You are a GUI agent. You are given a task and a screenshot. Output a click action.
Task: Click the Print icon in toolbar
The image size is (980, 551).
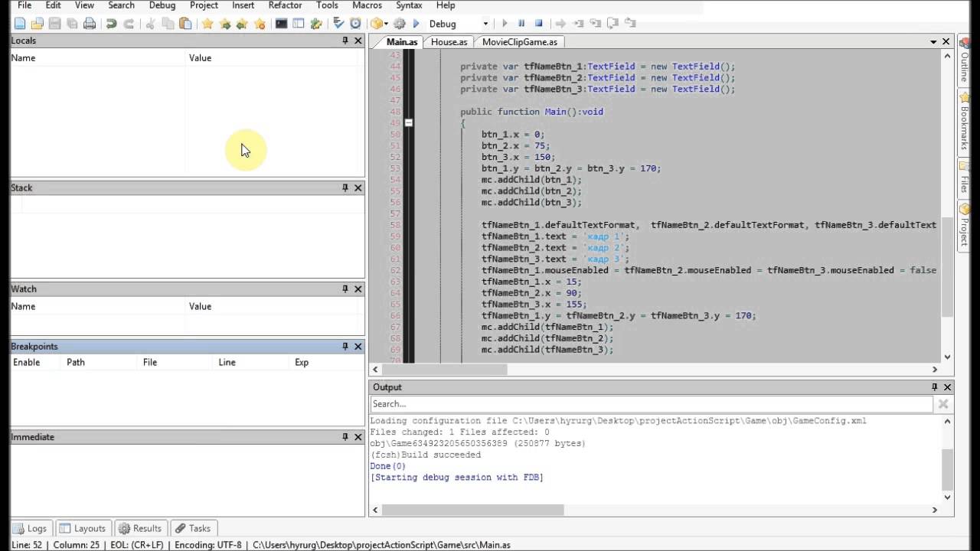[x=90, y=24]
